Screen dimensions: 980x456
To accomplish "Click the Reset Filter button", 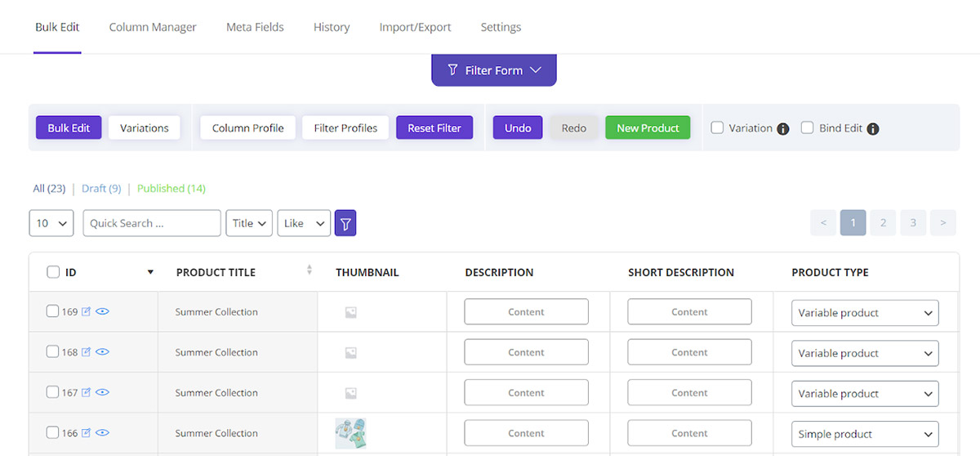I will 434,127.
